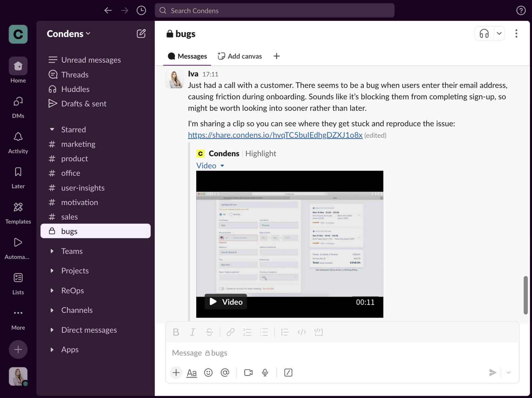Screen dimensions: 532x398
Task: Open slash shortcuts menu
Action: (288, 372)
